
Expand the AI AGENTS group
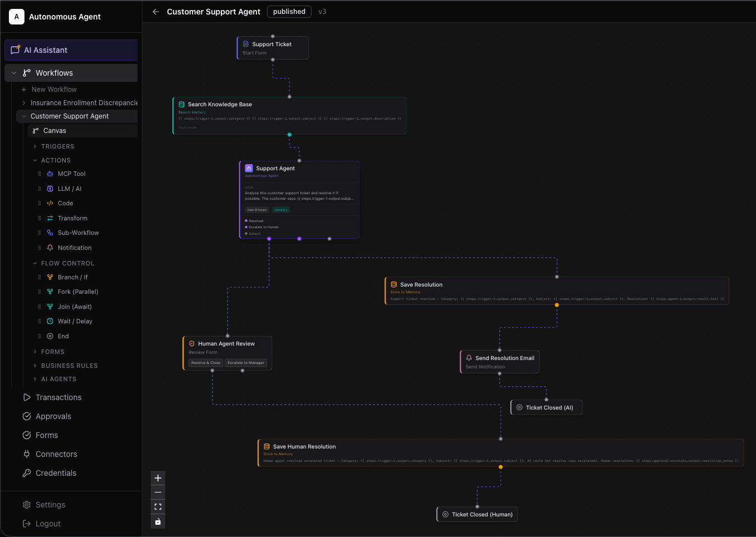click(x=35, y=379)
